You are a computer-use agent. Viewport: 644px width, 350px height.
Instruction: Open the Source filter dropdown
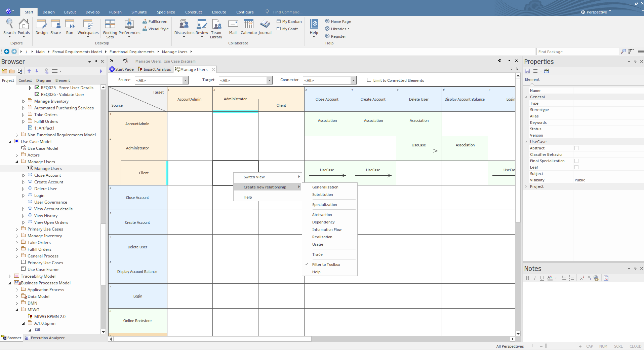(x=185, y=80)
